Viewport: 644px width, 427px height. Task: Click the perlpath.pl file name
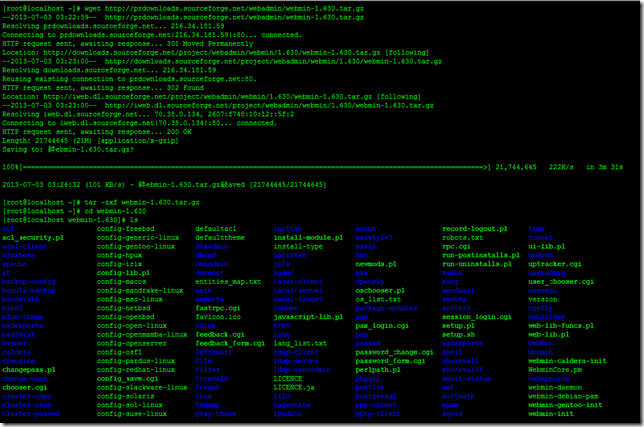click(x=378, y=370)
